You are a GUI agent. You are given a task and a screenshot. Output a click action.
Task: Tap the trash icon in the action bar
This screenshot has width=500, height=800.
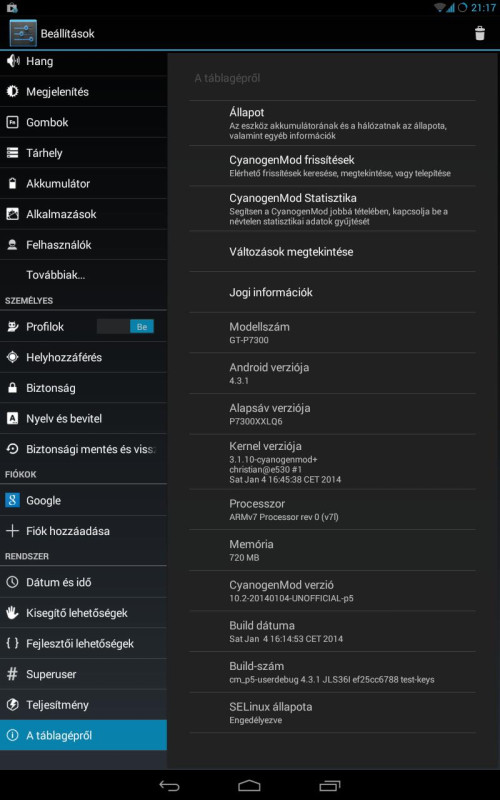[480, 34]
